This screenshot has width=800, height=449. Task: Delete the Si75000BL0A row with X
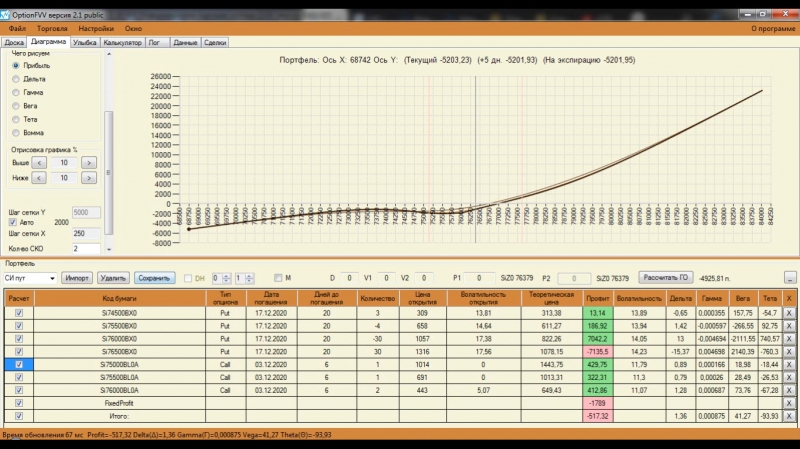[x=789, y=364]
